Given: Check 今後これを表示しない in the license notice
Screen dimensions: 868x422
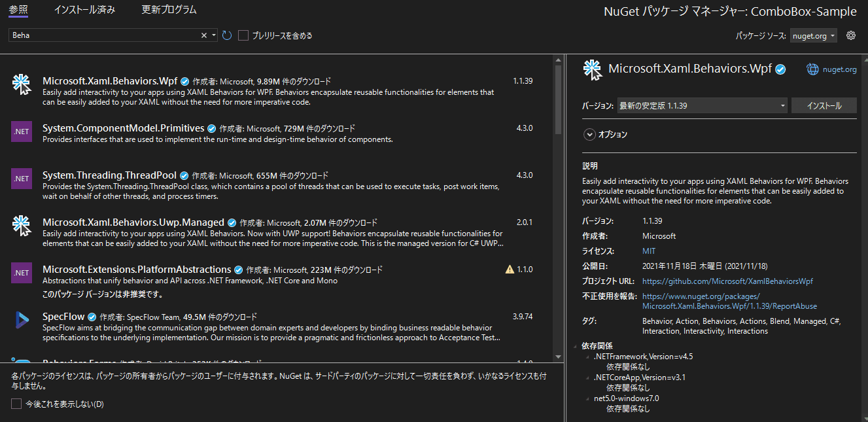Looking at the screenshot, I should (15, 404).
